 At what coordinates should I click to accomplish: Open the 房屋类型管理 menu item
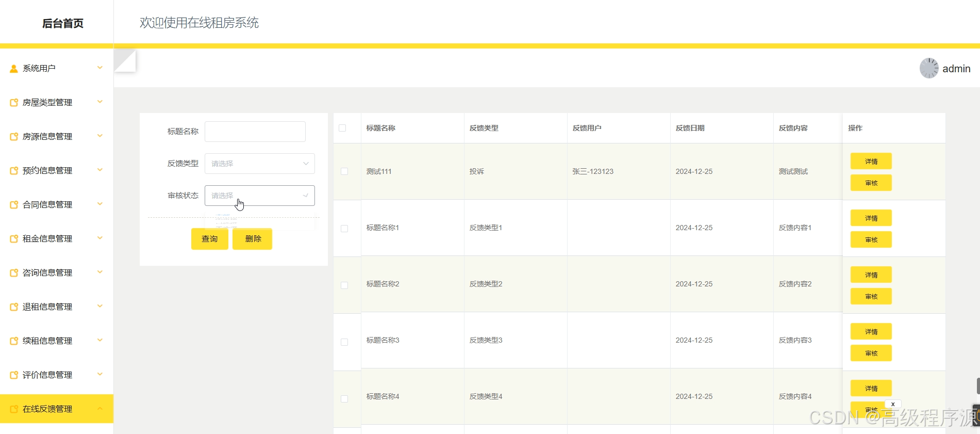[x=57, y=102]
